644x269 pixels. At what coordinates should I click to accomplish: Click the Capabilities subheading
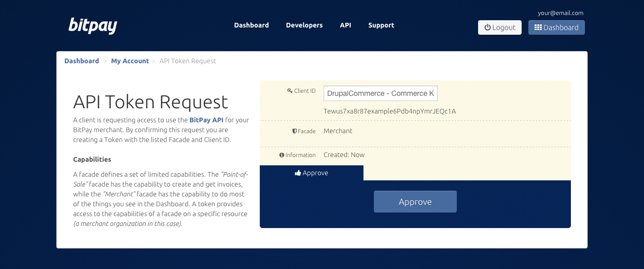(92, 159)
